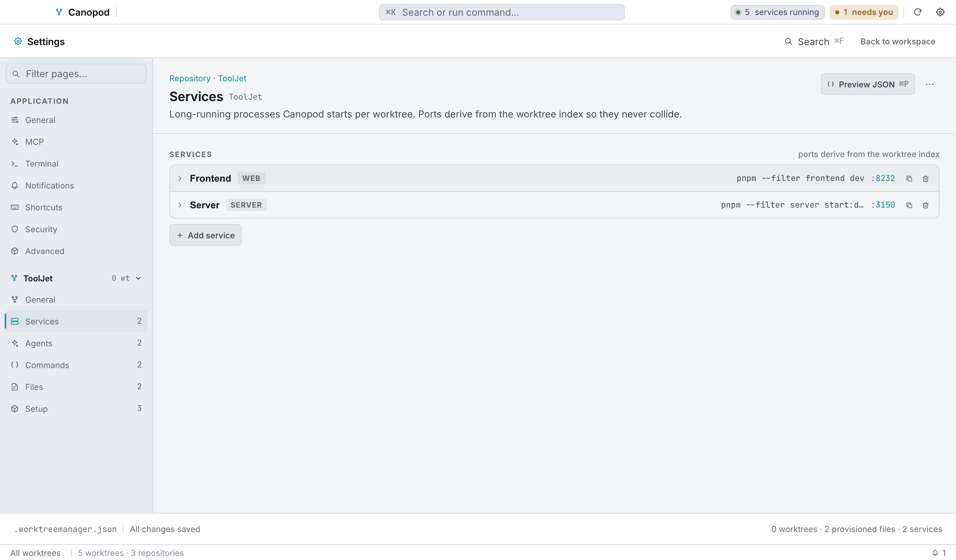Click Back to workspace
This screenshot has height=560, width=956.
(898, 41)
